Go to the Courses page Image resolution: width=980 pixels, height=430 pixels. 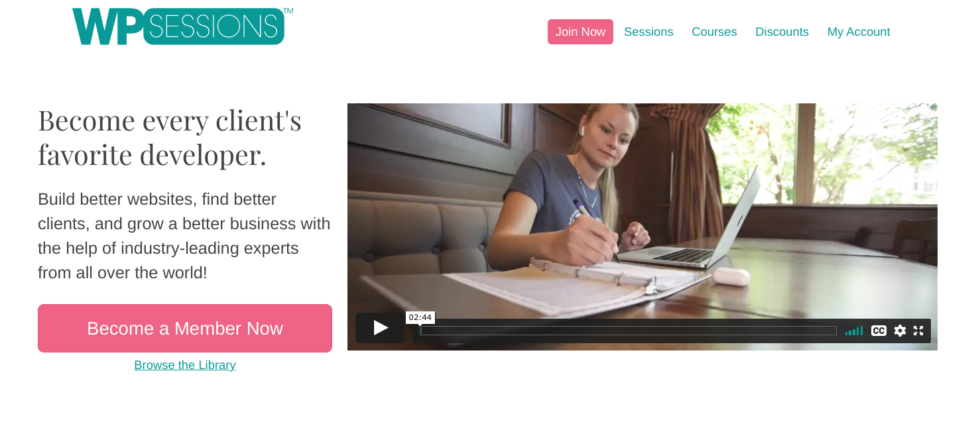(714, 32)
